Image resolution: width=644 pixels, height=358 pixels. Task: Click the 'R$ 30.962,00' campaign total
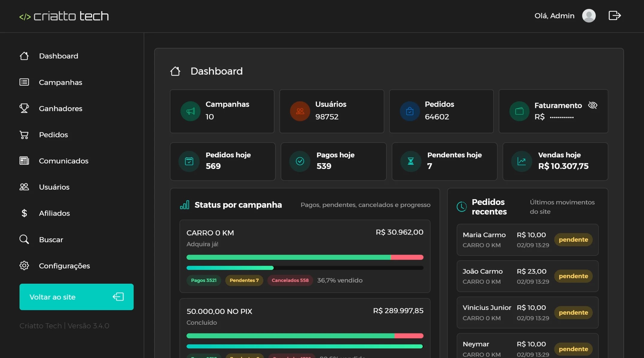pyautogui.click(x=399, y=232)
